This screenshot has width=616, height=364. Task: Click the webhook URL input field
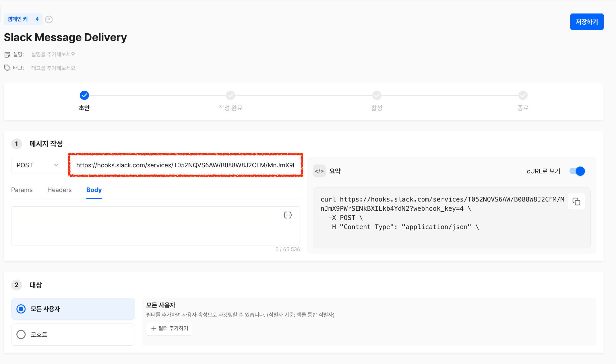[x=185, y=165]
